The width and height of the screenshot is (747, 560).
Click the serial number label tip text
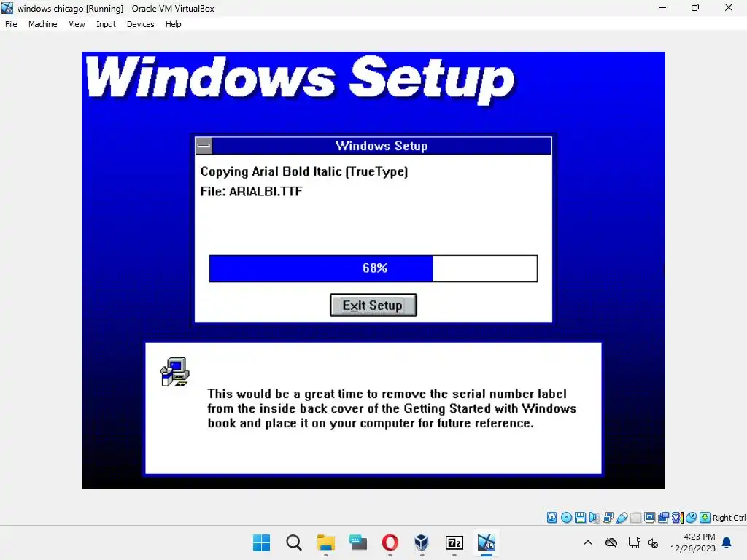point(392,408)
